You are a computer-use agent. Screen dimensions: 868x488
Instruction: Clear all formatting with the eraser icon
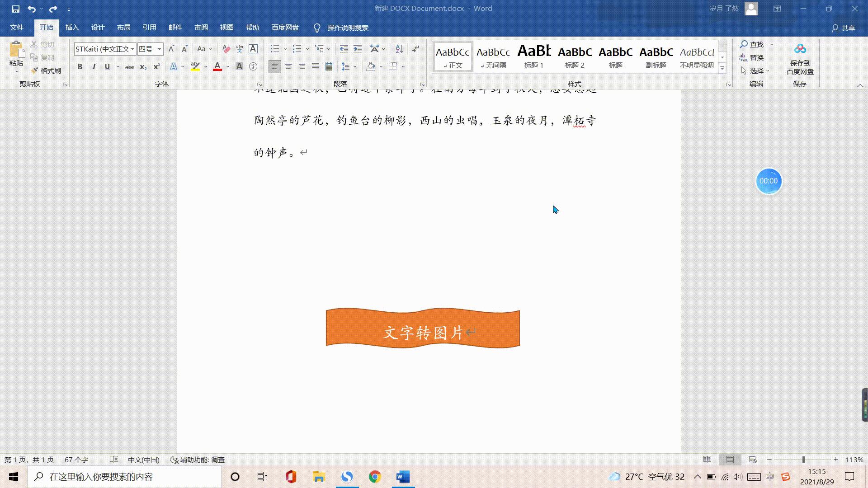[x=226, y=49]
